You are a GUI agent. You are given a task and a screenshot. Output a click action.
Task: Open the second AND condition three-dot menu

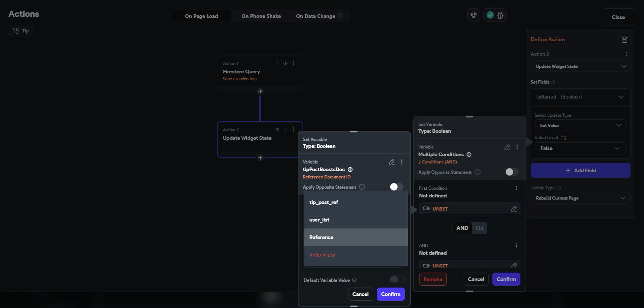[516, 245]
